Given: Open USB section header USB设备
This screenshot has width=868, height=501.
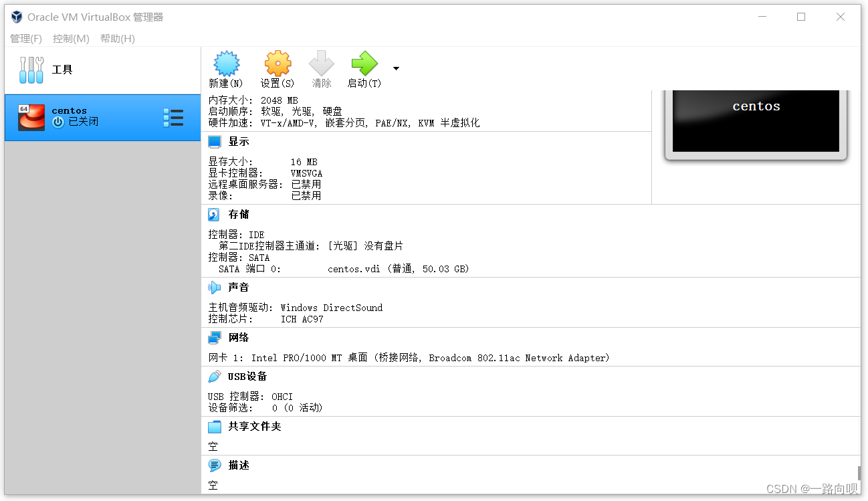Looking at the screenshot, I should [247, 377].
